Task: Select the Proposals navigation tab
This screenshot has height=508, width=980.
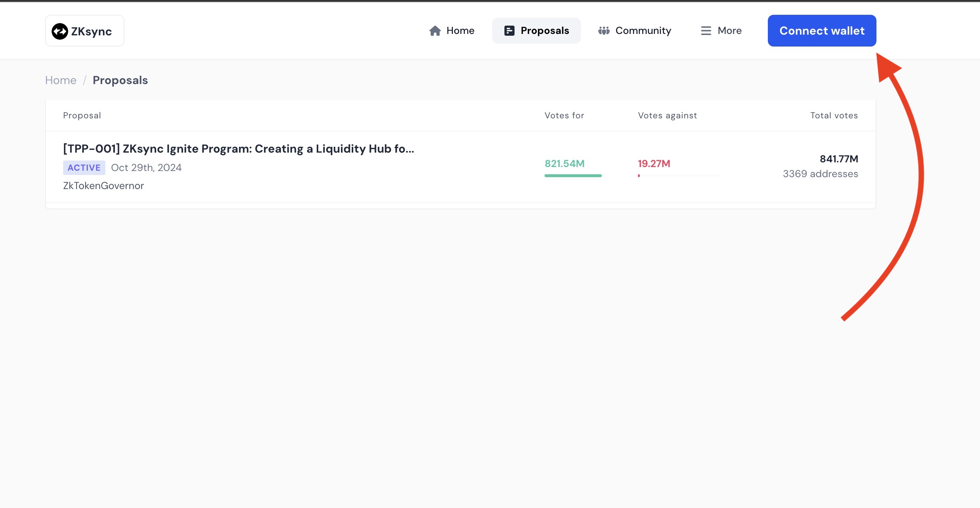Action: [537, 31]
